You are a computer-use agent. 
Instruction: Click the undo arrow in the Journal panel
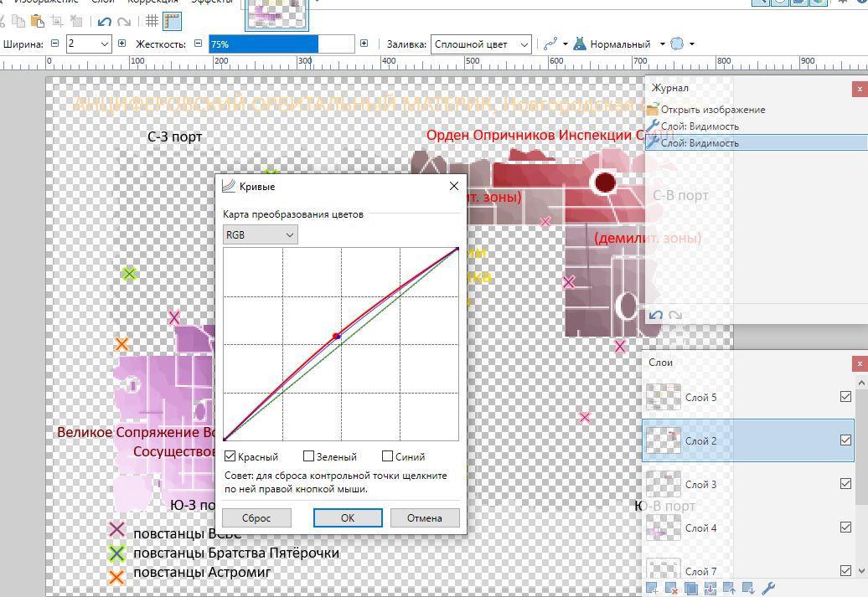pyautogui.click(x=656, y=315)
